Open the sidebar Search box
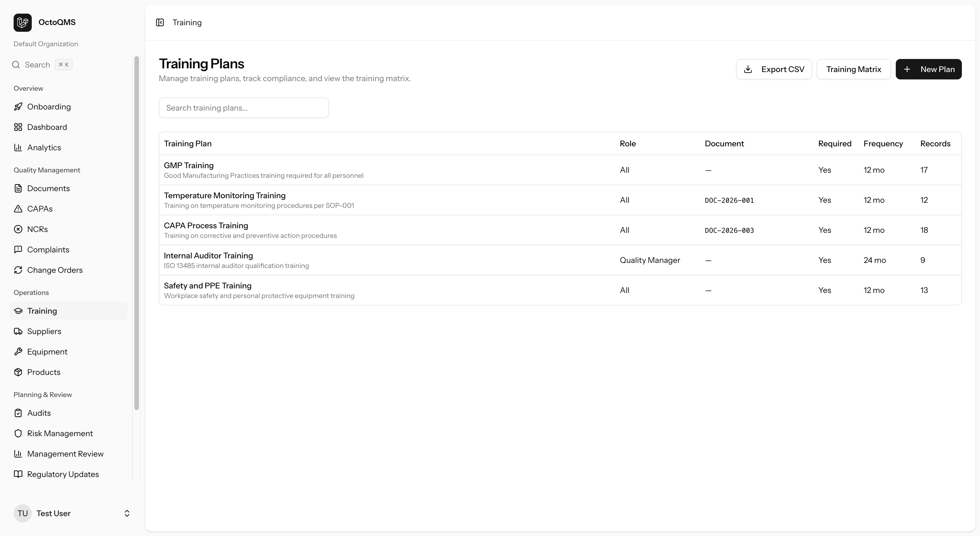 (x=42, y=65)
